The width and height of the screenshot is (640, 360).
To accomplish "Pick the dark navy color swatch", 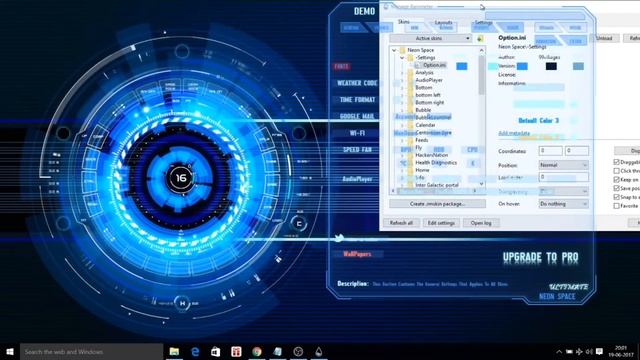I will (x=551, y=66).
